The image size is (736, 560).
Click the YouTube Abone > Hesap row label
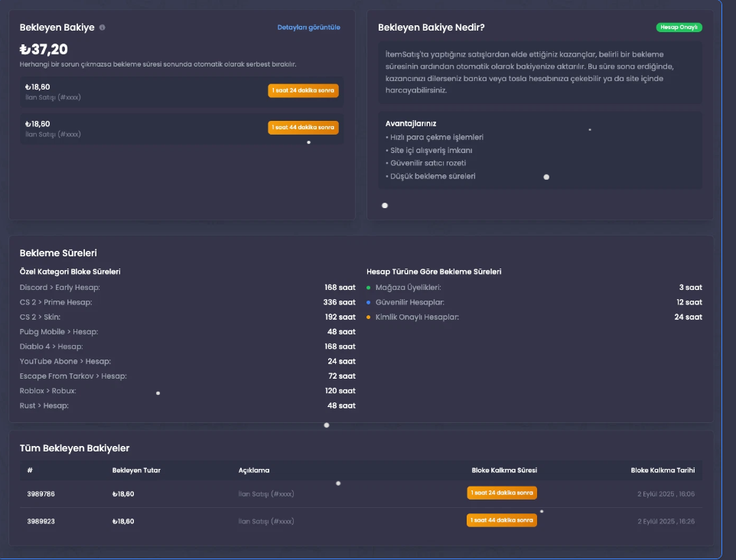[x=65, y=361]
